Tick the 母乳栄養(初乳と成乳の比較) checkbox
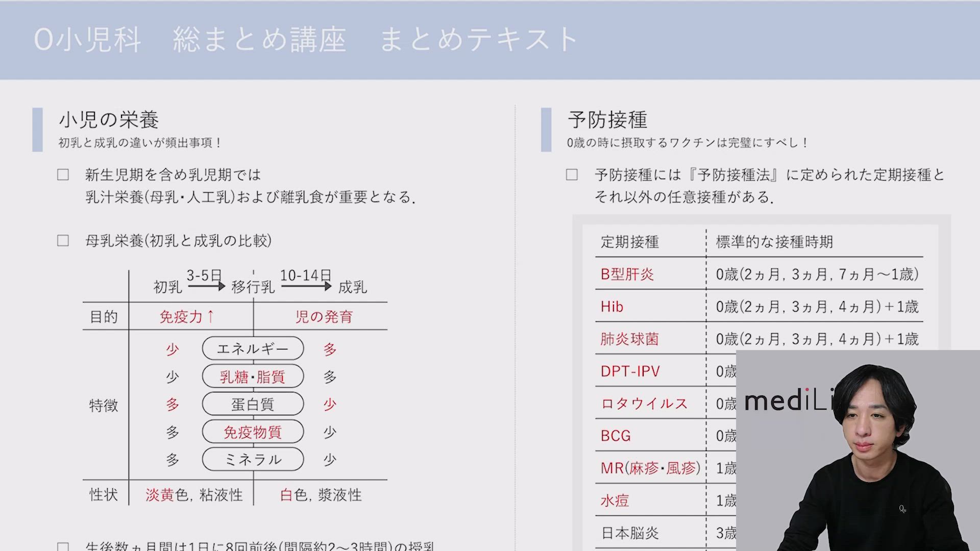The height and width of the screenshot is (551, 980). tap(63, 240)
